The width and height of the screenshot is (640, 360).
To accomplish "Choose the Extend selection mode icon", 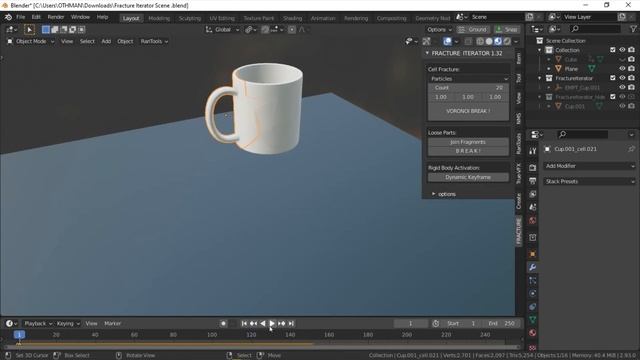I will [55, 29].
